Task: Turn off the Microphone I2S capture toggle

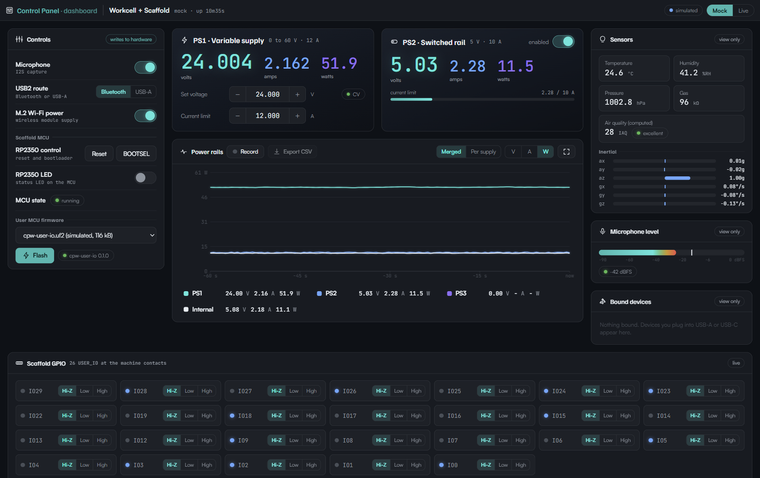Action: tap(145, 67)
